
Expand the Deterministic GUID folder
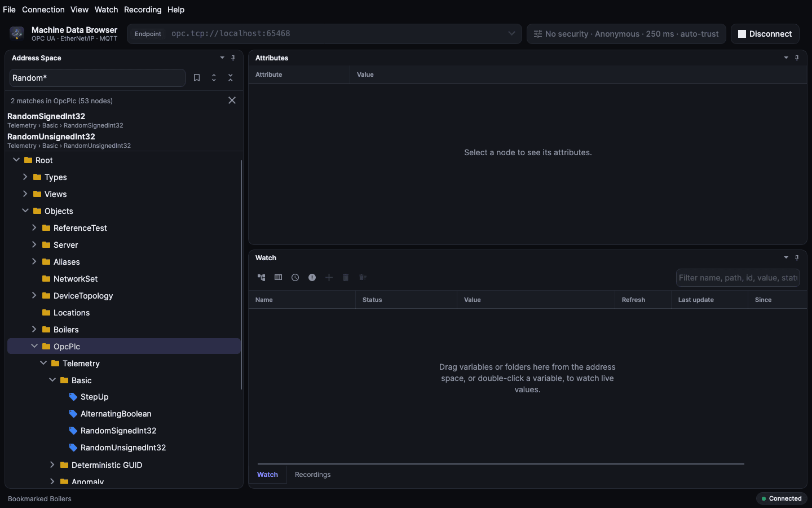[52, 465]
